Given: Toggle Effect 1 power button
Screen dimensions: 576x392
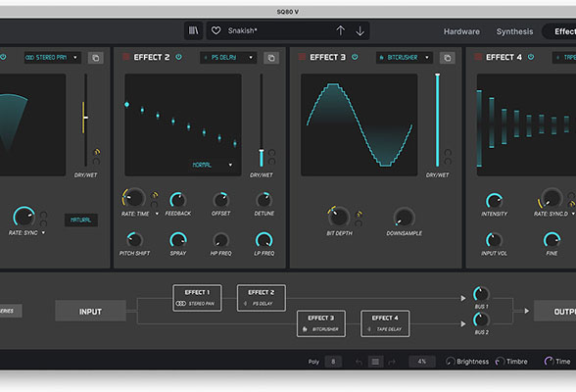Looking at the screenshot, I should (x=3, y=57).
